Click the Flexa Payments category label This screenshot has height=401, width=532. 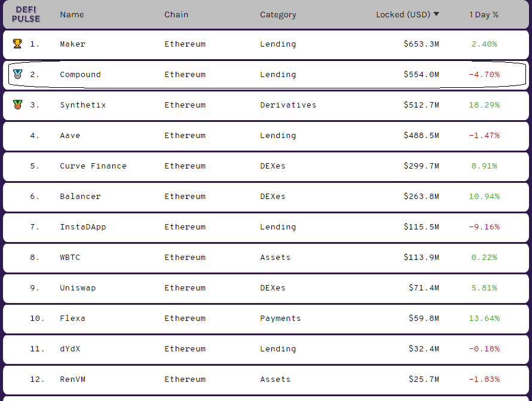[280, 319]
